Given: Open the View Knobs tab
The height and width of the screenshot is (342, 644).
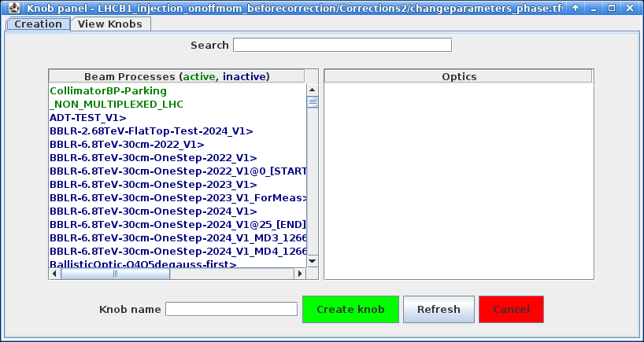Looking at the screenshot, I should [110, 24].
